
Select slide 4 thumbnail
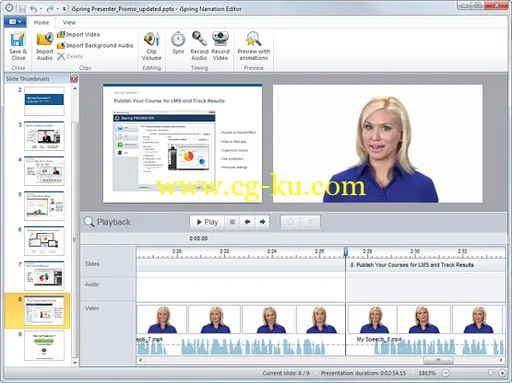click(44, 171)
